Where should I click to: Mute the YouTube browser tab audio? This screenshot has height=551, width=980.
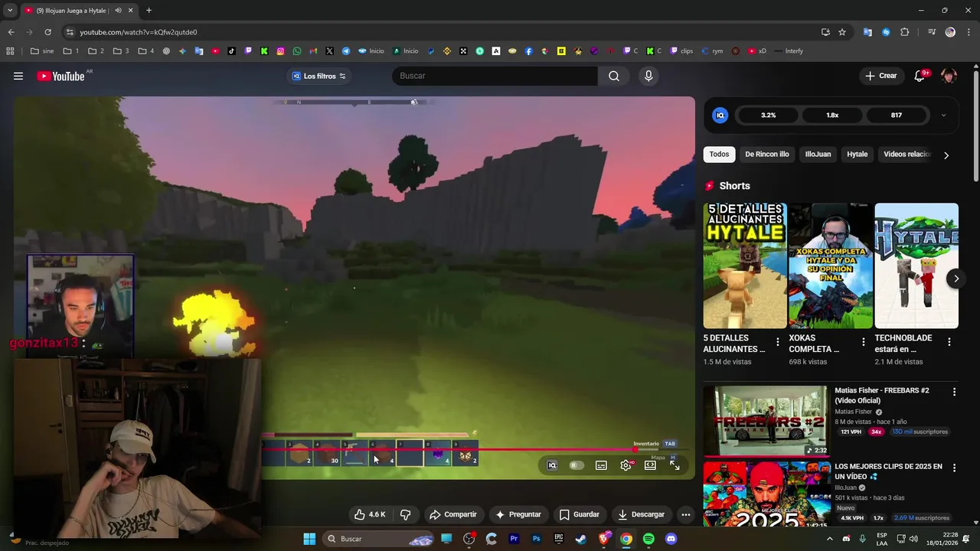[118, 11]
